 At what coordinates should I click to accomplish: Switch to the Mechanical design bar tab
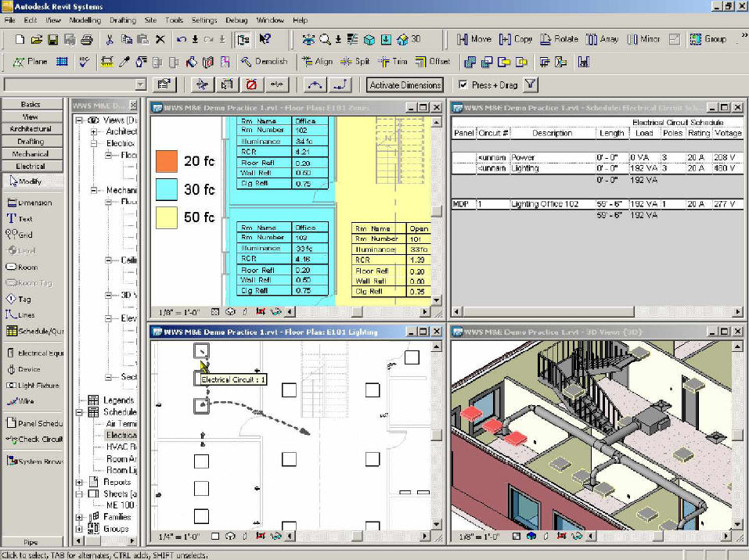[x=32, y=154]
